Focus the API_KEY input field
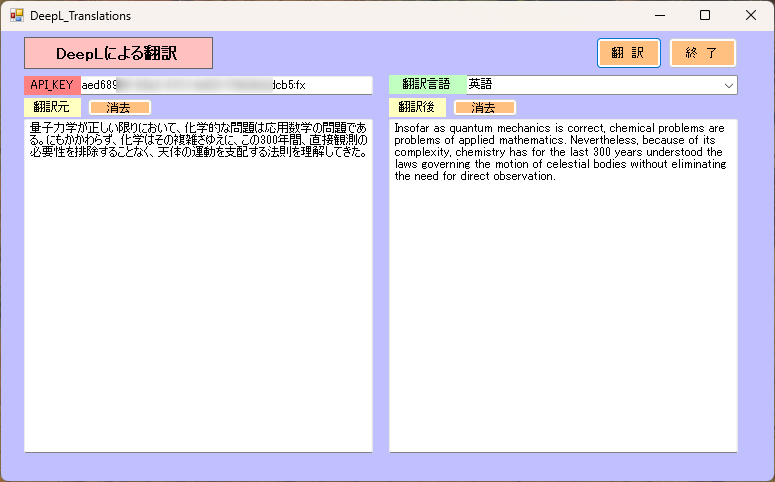775x482 pixels. (225, 86)
